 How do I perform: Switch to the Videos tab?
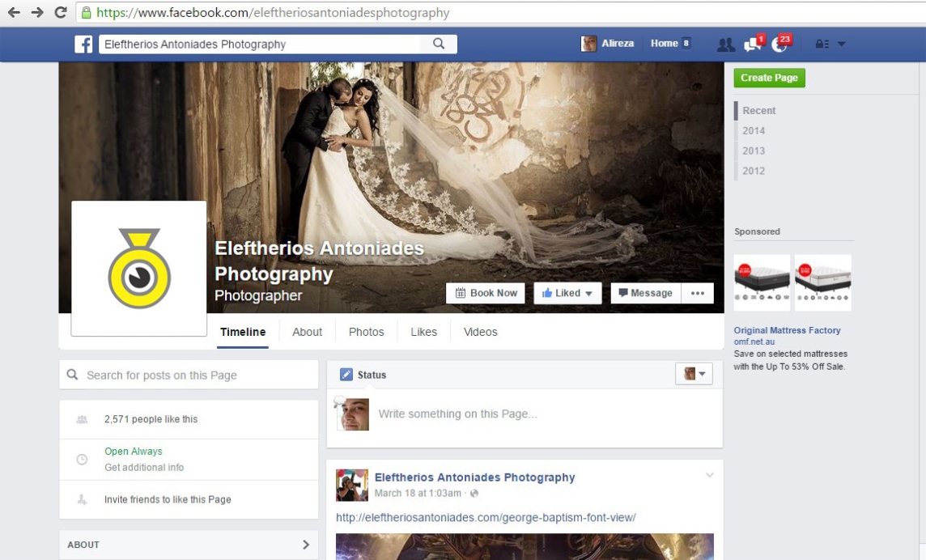(x=480, y=332)
